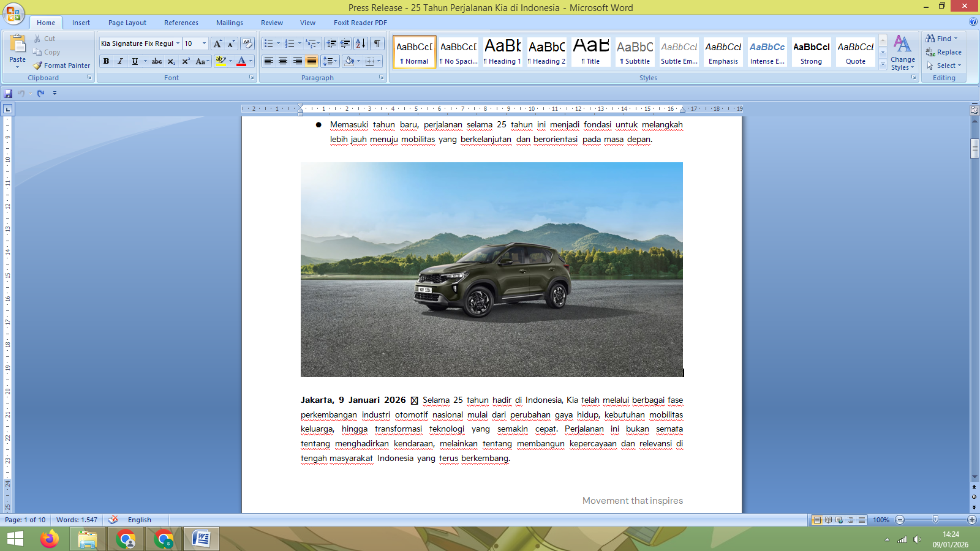The image size is (980, 551).
Task: Apply subscript formatting
Action: [x=171, y=61]
